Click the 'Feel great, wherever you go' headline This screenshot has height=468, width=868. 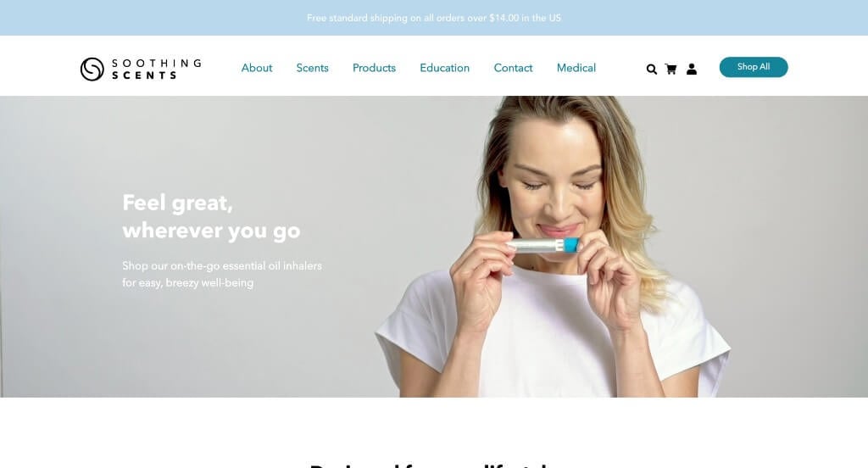point(211,216)
